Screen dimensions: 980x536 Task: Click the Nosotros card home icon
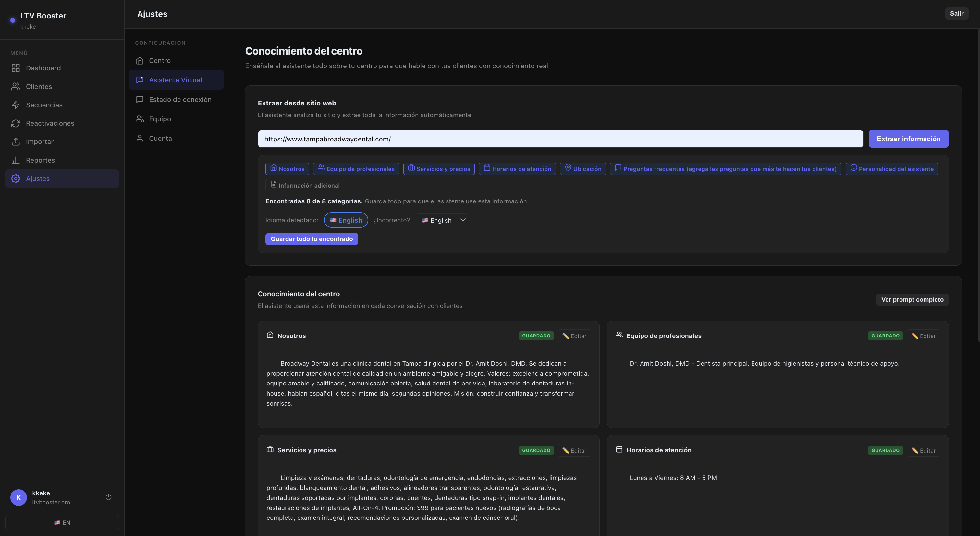(270, 335)
